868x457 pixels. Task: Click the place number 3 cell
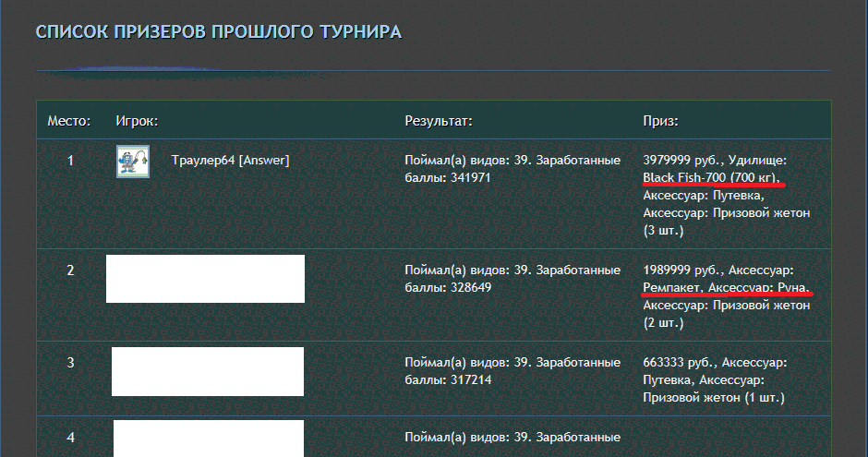point(70,363)
